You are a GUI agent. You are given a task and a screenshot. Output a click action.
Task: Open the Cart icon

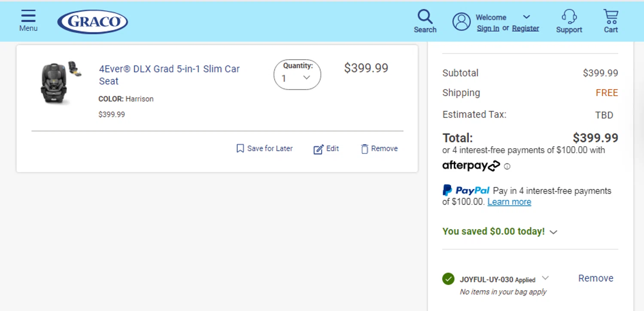click(611, 16)
